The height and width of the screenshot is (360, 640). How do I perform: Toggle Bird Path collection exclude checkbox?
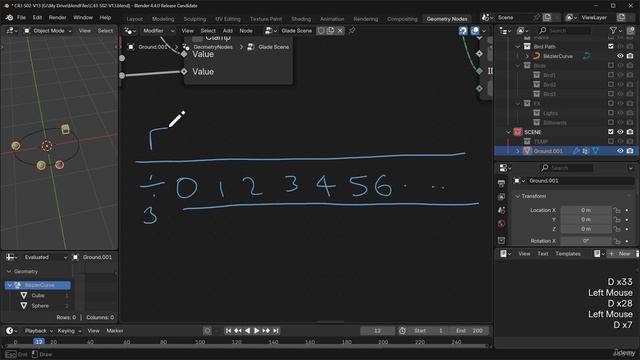click(611, 47)
